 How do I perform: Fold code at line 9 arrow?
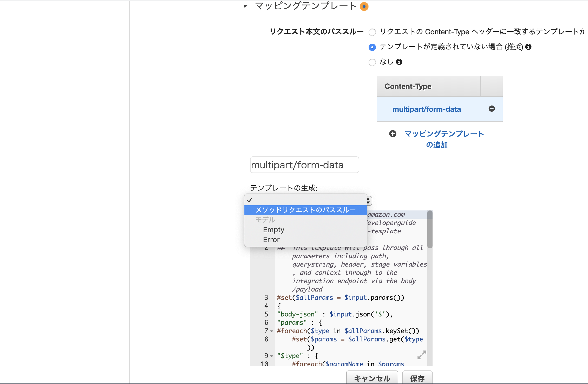[272, 356]
